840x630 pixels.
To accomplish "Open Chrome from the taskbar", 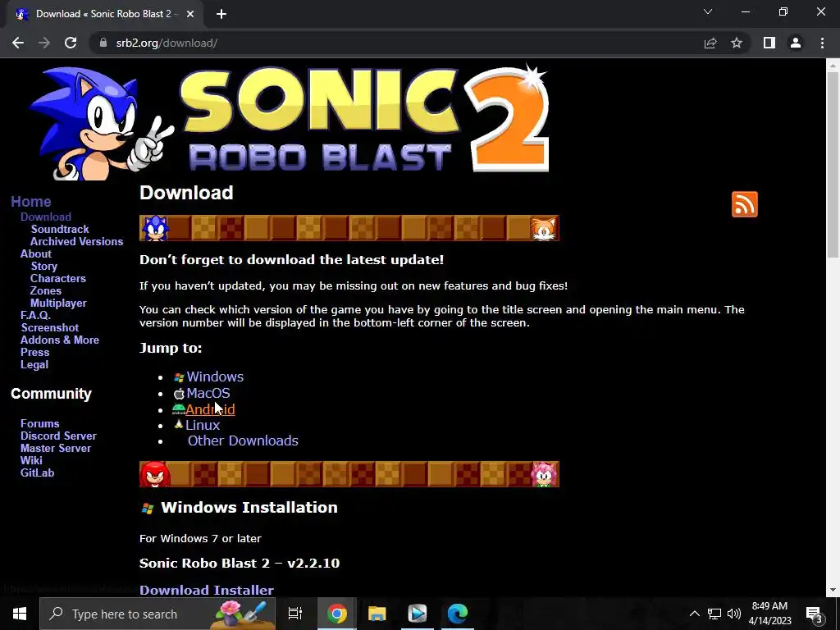I will pos(337,614).
